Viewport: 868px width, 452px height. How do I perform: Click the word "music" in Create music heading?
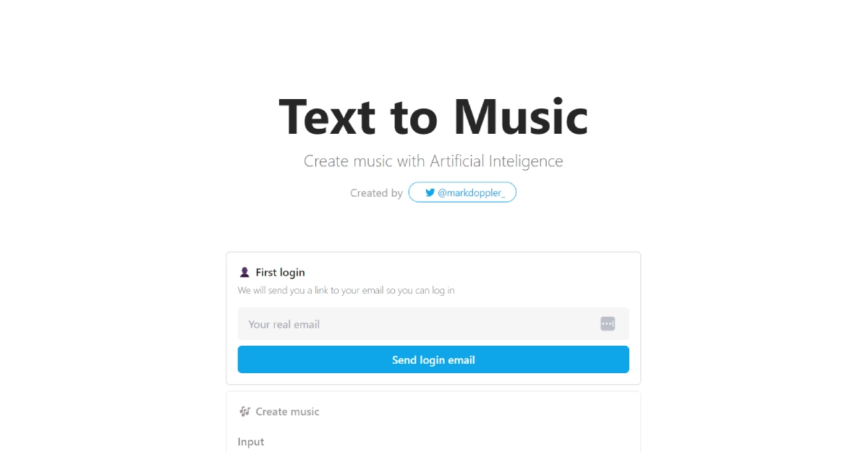click(x=304, y=412)
